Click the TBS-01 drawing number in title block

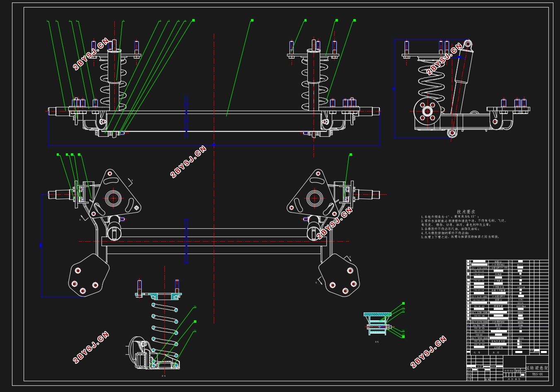[x=537, y=374]
